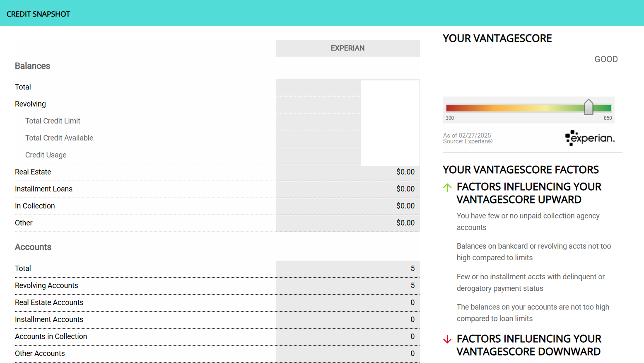The height and width of the screenshot is (363, 644).
Task: Click the Real Estate balance label
Action: (33, 172)
